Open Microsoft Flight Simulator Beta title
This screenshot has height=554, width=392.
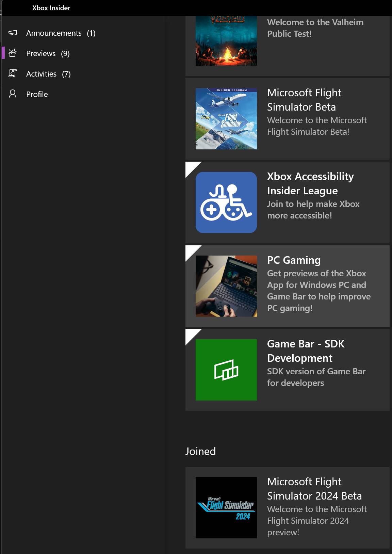pos(304,100)
